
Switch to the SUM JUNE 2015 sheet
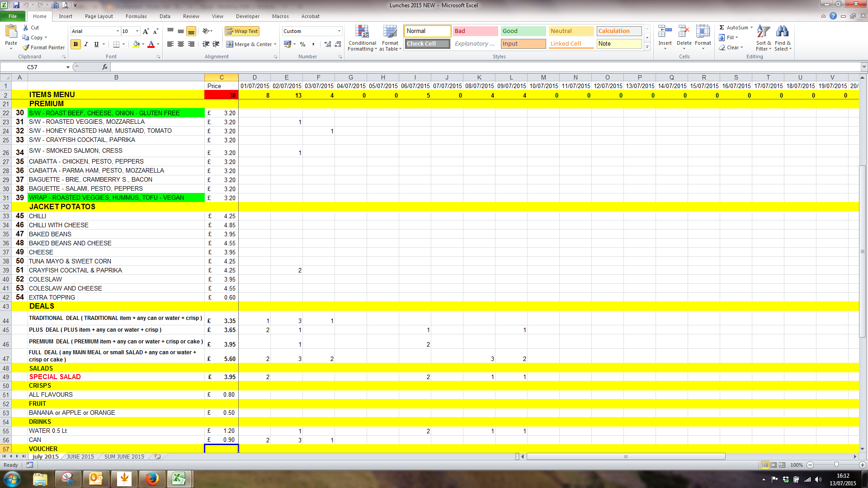[x=124, y=456]
